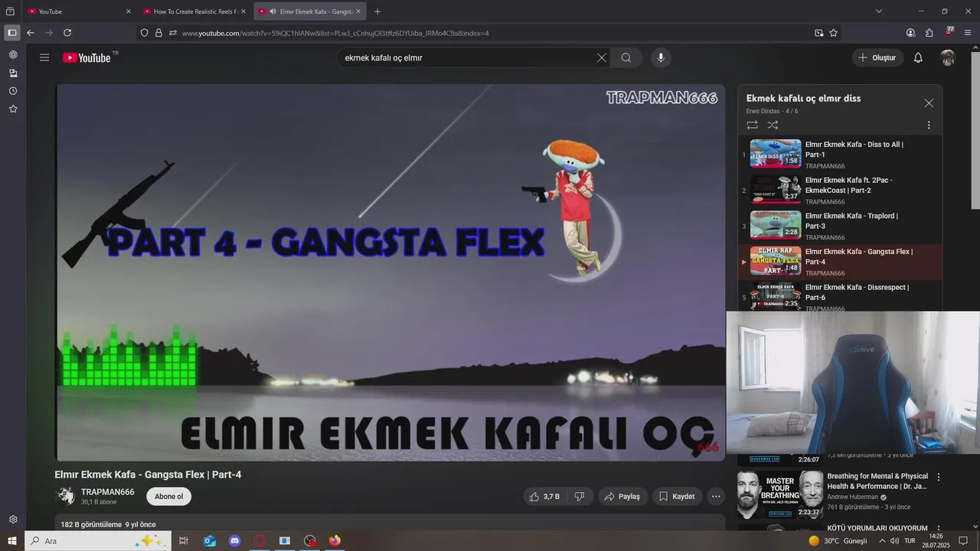Open volume control in system tray
Image resolution: width=980 pixels, height=551 pixels.
pyautogui.click(x=893, y=541)
